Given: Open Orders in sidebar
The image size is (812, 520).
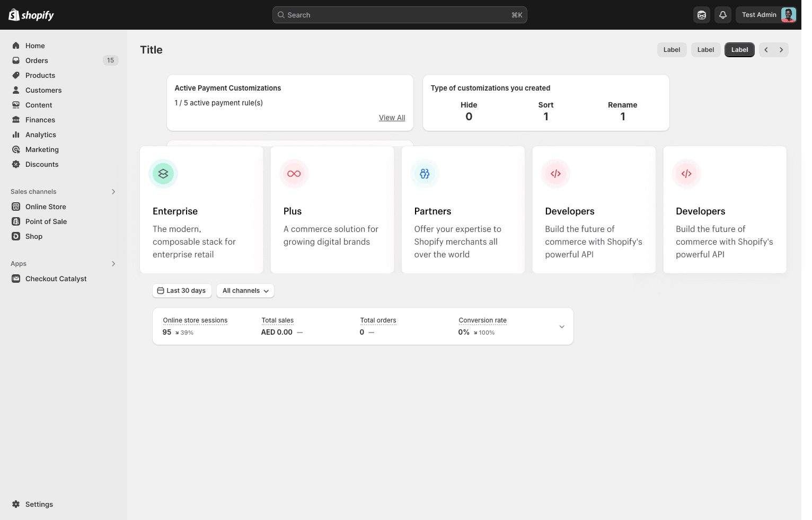Looking at the screenshot, I should (37, 60).
